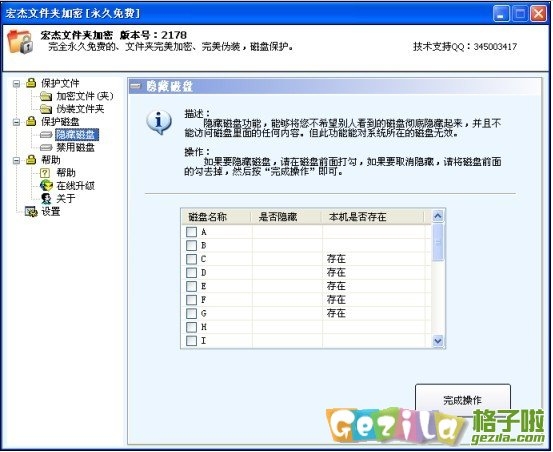Tick the checkbox next to disk D
Viewport: 553px width, 452px height.
point(191,273)
